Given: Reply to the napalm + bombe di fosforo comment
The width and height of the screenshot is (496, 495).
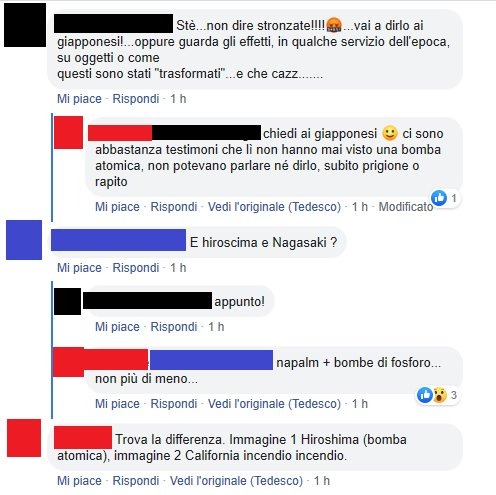Looking at the screenshot, I should pos(174,404).
